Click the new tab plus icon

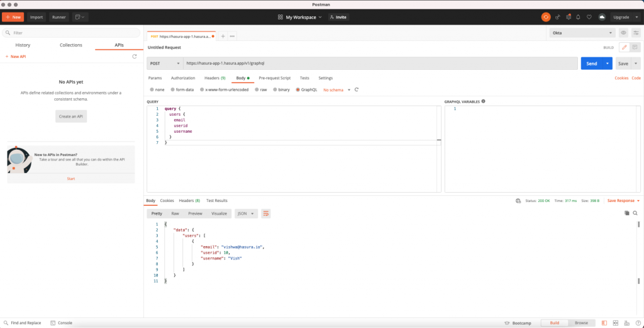(x=223, y=36)
